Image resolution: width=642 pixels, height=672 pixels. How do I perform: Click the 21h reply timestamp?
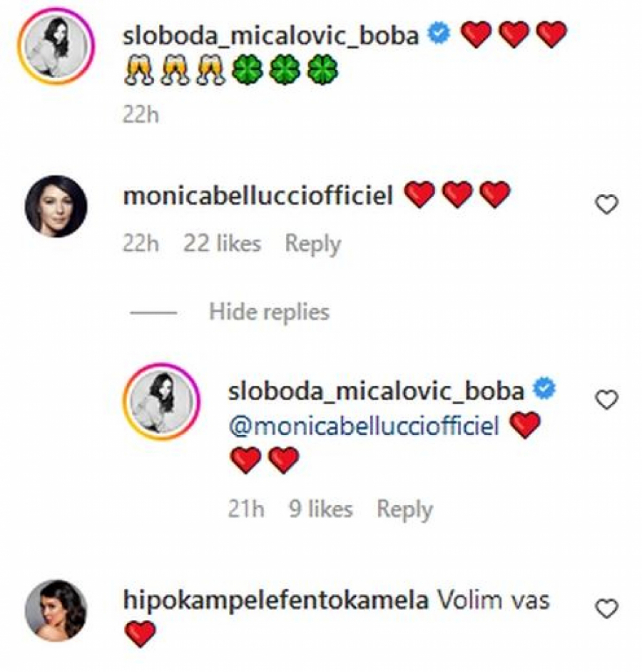point(246,509)
